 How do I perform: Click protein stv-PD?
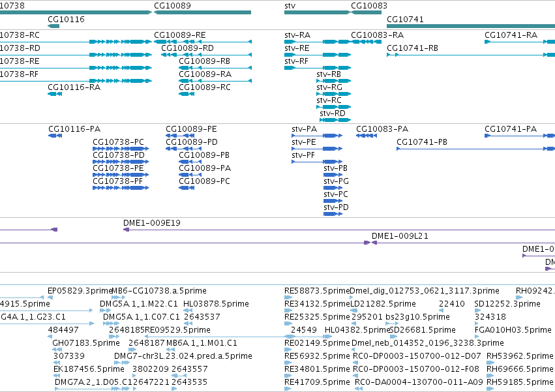point(333,214)
